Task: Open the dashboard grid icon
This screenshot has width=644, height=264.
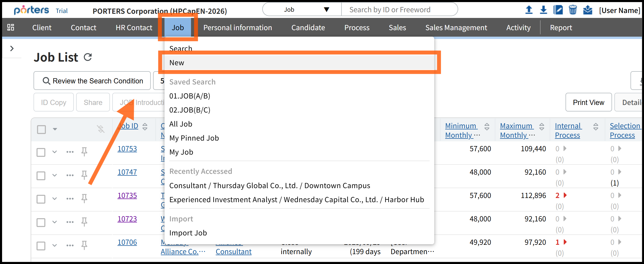Action: click(11, 27)
